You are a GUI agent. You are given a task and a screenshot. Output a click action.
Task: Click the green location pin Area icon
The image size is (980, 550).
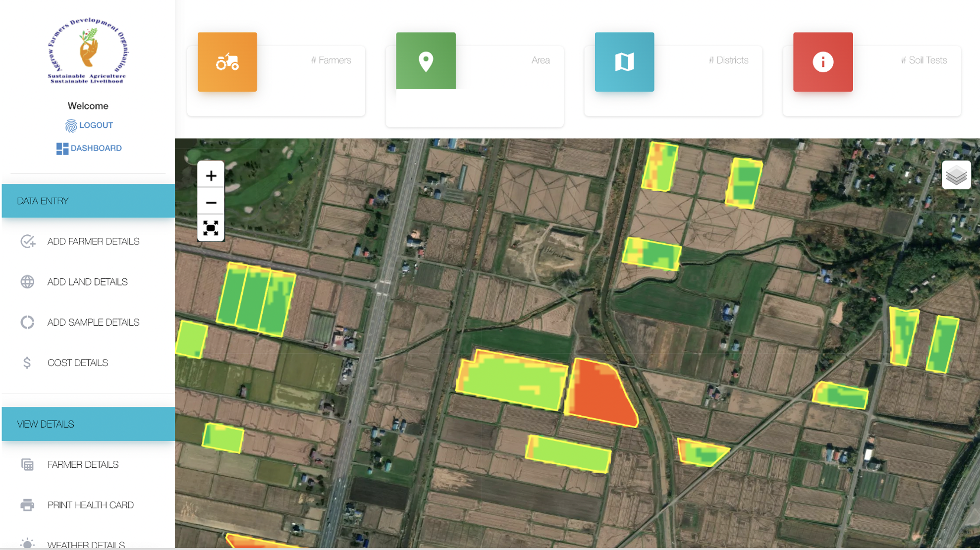[x=426, y=61]
